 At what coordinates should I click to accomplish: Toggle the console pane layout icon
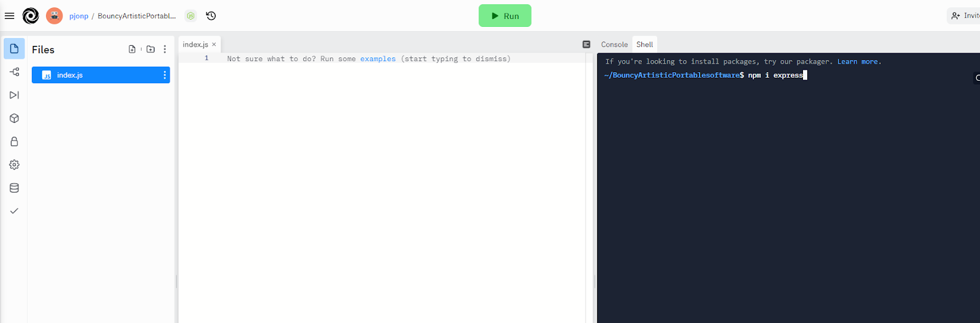[x=586, y=45]
